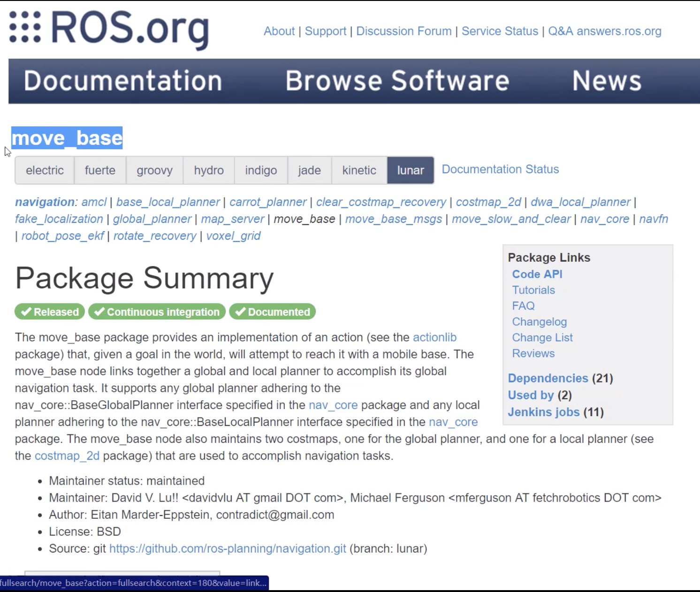700x592 pixels.
Task: Open the robot_pose_ekf link
Action: [x=62, y=236]
